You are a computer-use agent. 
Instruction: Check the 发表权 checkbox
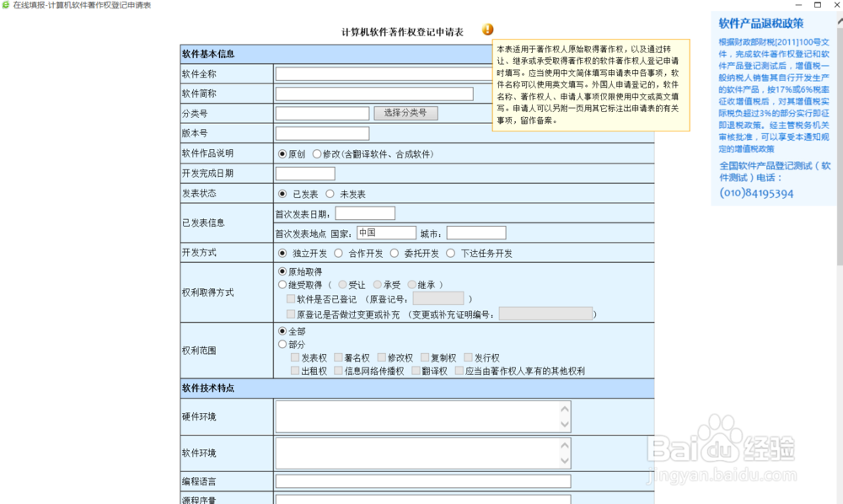295,357
